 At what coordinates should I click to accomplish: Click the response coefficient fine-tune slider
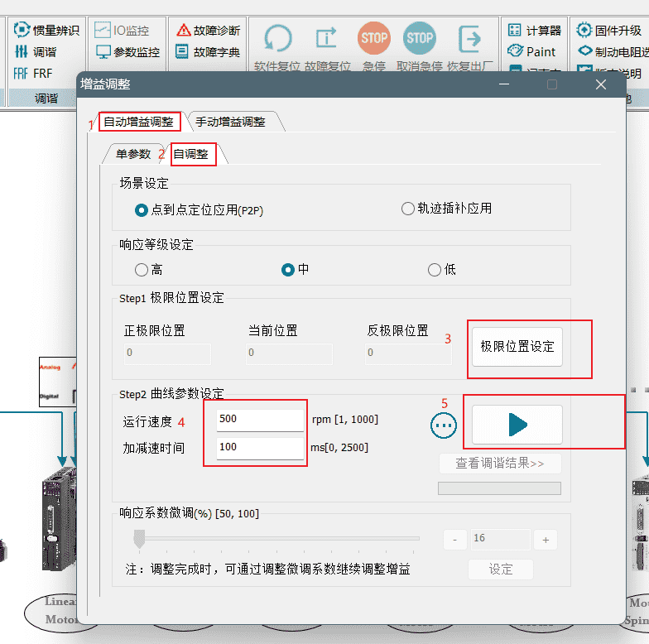(139, 539)
